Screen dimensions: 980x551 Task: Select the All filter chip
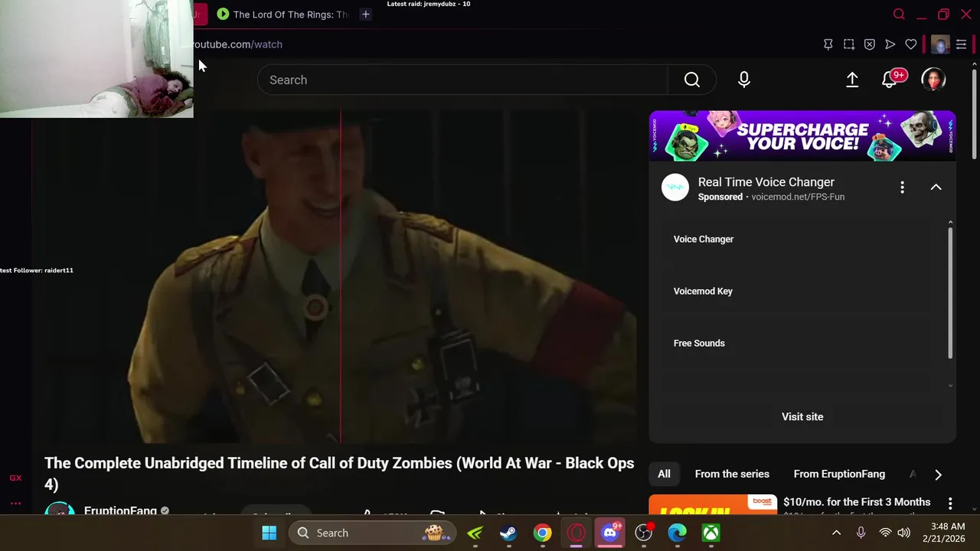tap(664, 474)
